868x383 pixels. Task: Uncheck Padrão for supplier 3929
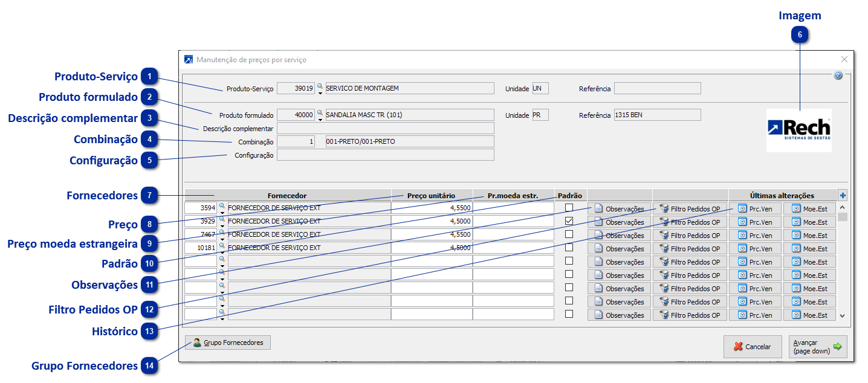[x=569, y=221]
